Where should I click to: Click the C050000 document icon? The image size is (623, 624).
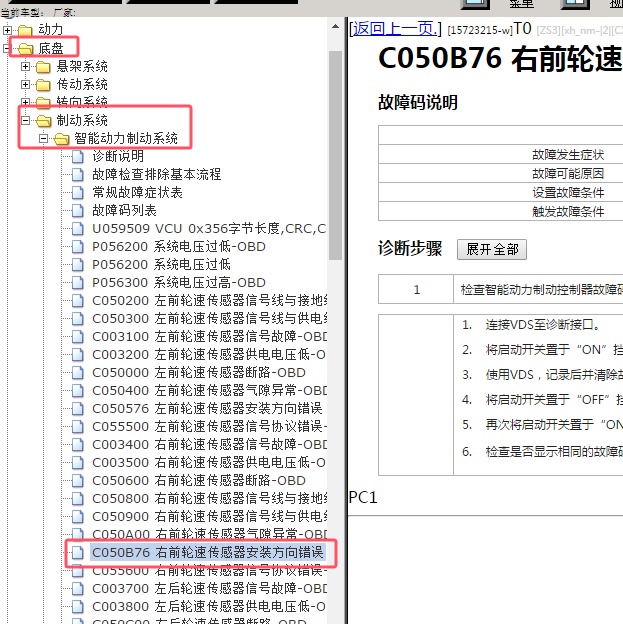78,372
